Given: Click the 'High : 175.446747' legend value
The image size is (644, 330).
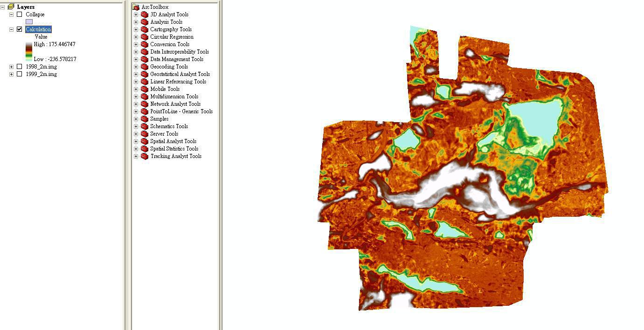Looking at the screenshot, I should pyautogui.click(x=55, y=44).
